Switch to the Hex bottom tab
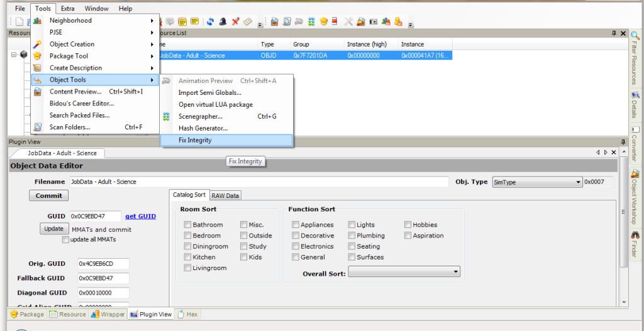The image size is (644, 331). coord(188,315)
